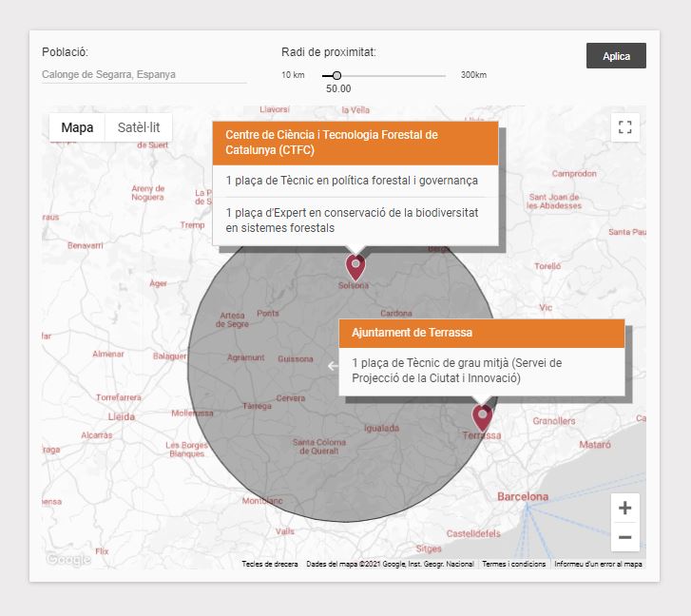Switch to the Mapa map view
Image resolution: width=691 pixels, height=616 pixels.
tap(77, 127)
